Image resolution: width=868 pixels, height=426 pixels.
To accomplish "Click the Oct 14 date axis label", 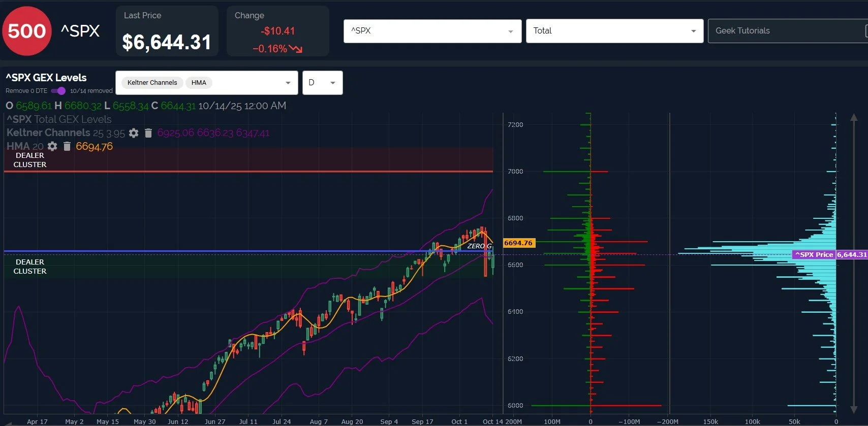I will tap(492, 421).
